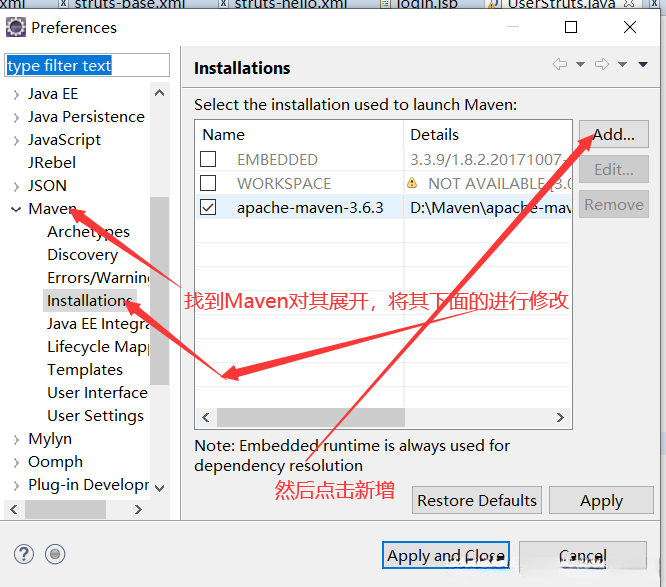Screen dimensions: 666x587
Task: Click the tree horizontal scroll right arrow
Action: point(138,509)
